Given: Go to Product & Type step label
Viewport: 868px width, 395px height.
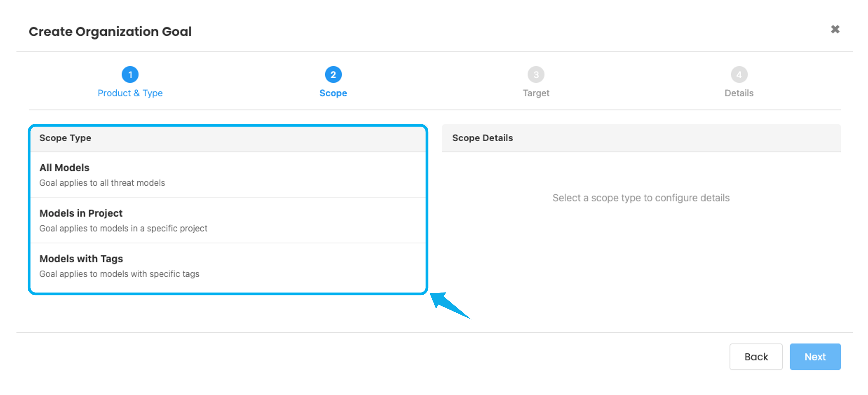Looking at the screenshot, I should point(130,93).
